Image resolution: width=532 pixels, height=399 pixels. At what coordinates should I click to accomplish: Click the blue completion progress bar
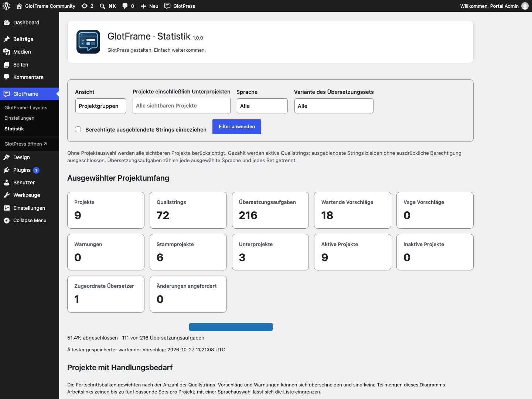(x=231, y=327)
